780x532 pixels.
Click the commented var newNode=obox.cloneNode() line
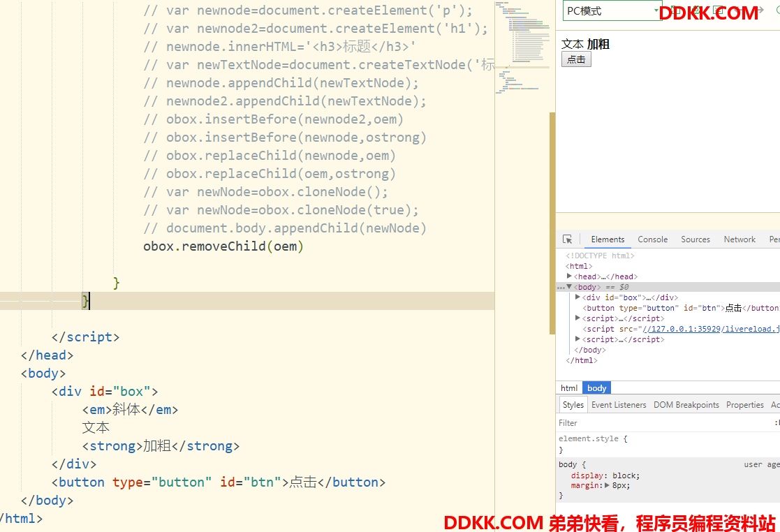coord(265,192)
